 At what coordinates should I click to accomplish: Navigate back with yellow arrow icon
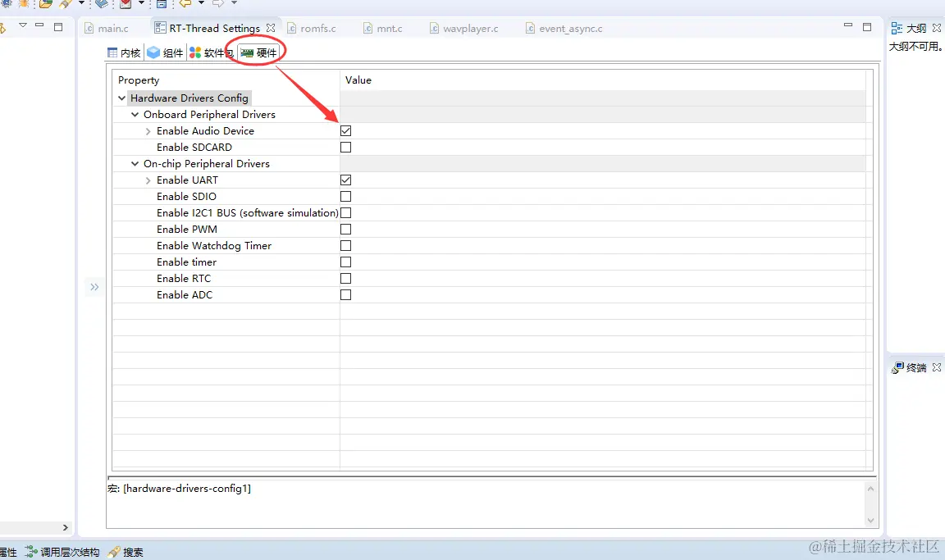click(x=185, y=3)
